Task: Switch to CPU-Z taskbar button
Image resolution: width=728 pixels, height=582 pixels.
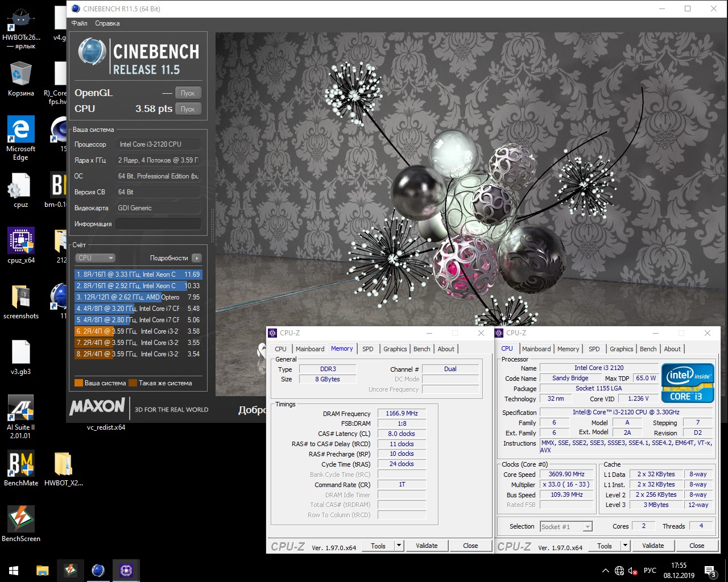Action: pos(126,570)
